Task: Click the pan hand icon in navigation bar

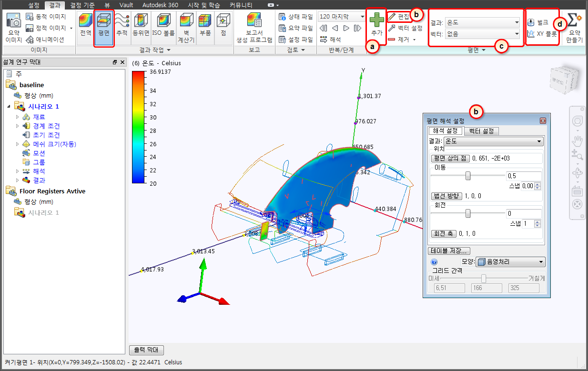Action: [x=578, y=140]
